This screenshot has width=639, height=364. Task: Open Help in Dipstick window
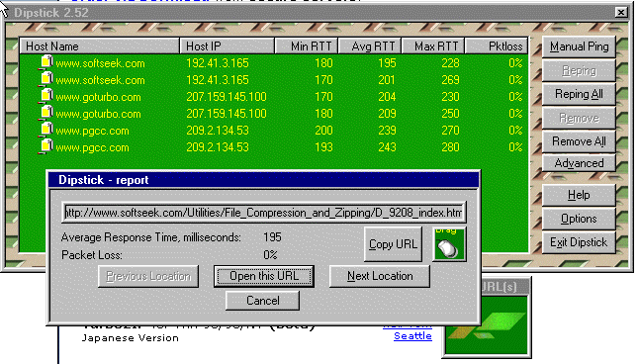pyautogui.click(x=579, y=195)
